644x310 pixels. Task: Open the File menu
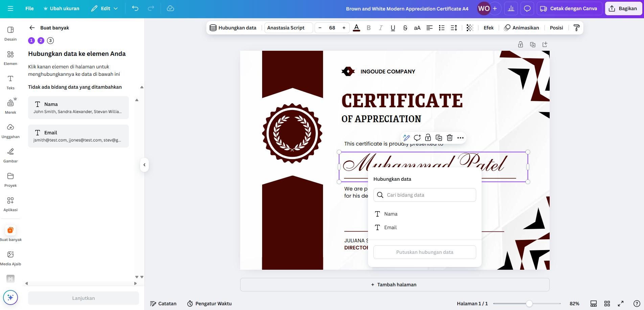point(29,8)
